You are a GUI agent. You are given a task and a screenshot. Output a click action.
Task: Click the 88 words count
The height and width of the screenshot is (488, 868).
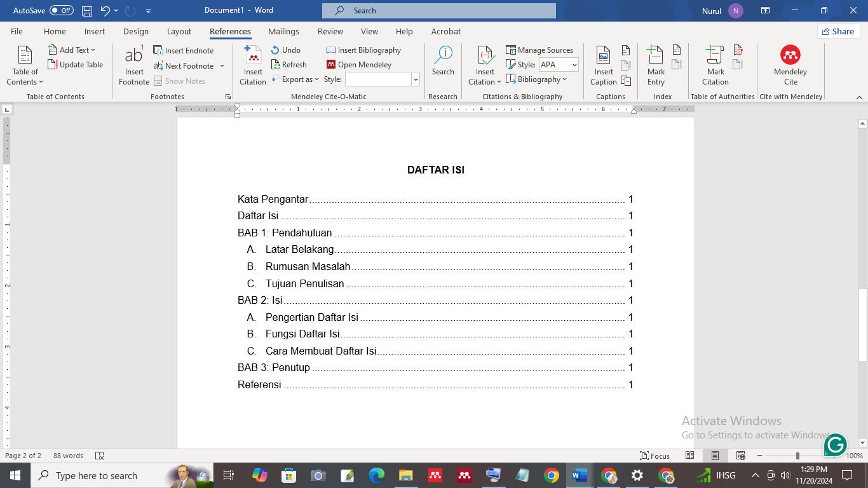click(x=68, y=456)
